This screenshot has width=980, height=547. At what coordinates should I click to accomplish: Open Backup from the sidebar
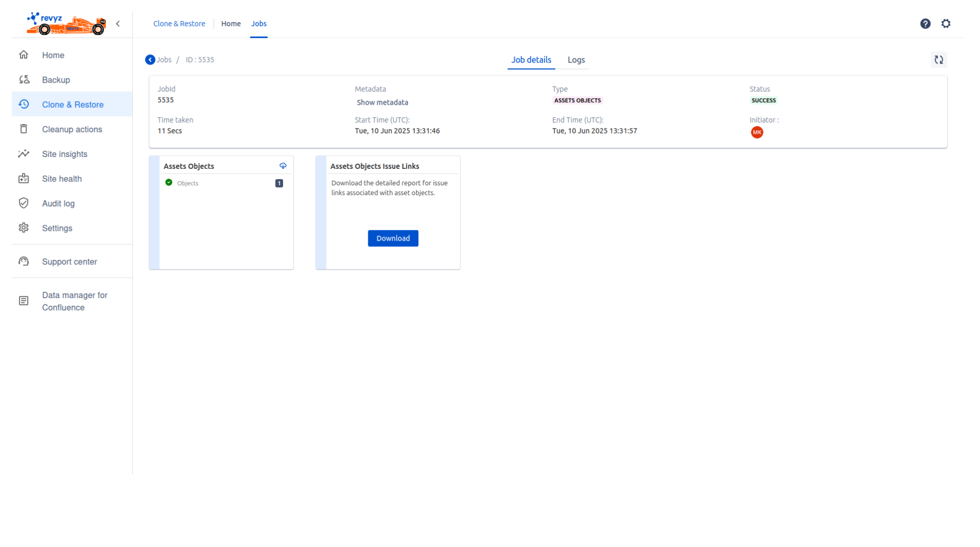pyautogui.click(x=56, y=80)
